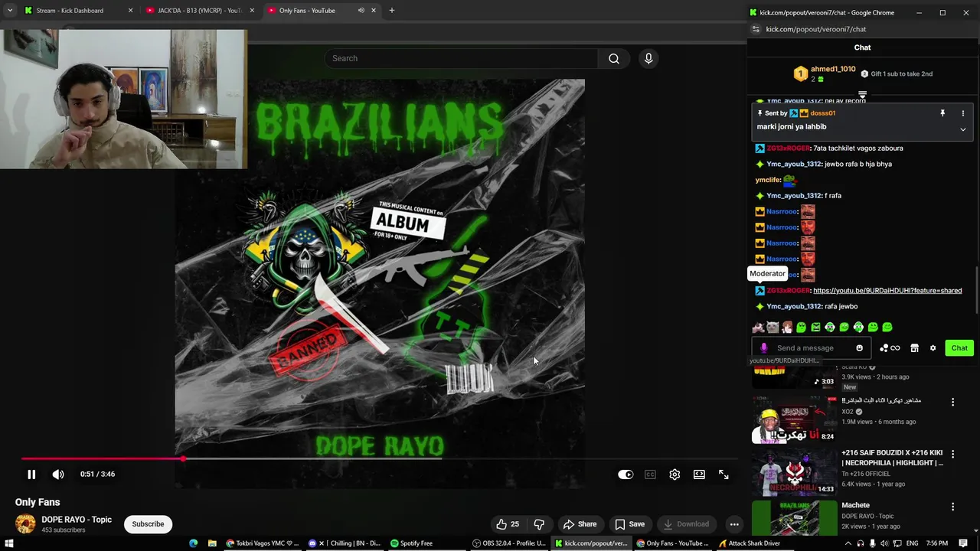Open OBS 32.0.4 from the taskbar
The image size is (980, 551).
pyautogui.click(x=510, y=543)
